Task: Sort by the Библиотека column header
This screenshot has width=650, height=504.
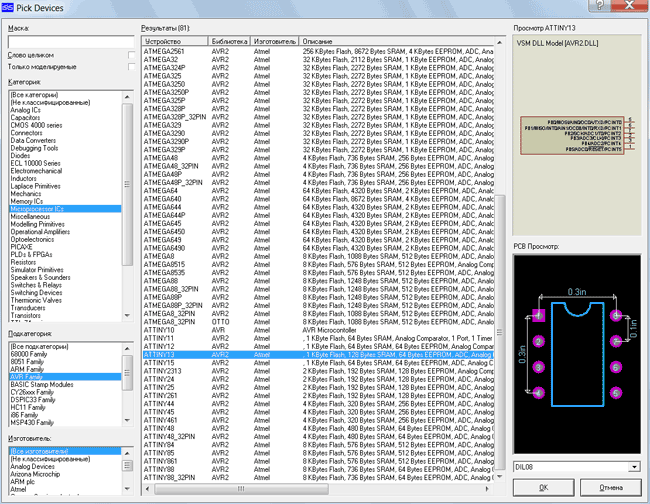Action: point(229,41)
